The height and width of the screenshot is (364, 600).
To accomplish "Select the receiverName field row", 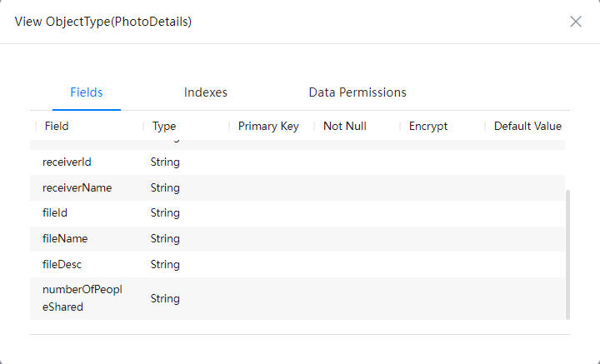I will (297, 187).
